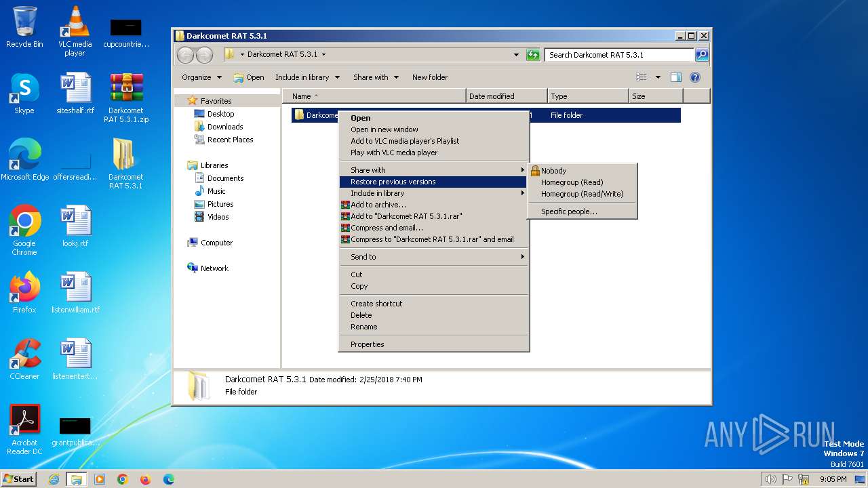Select Create shortcut
Viewport: 868px width, 488px height.
433,304
